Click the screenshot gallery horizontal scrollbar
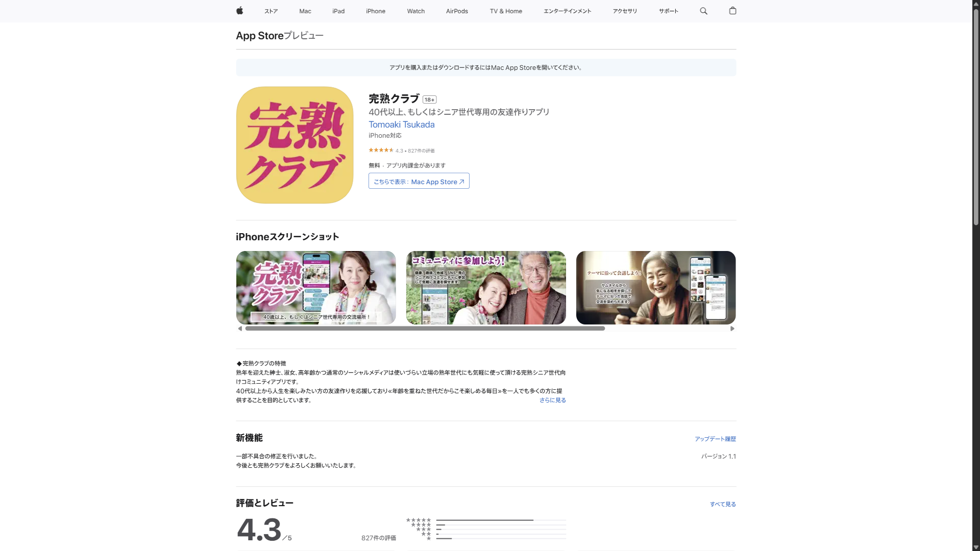 point(425,329)
